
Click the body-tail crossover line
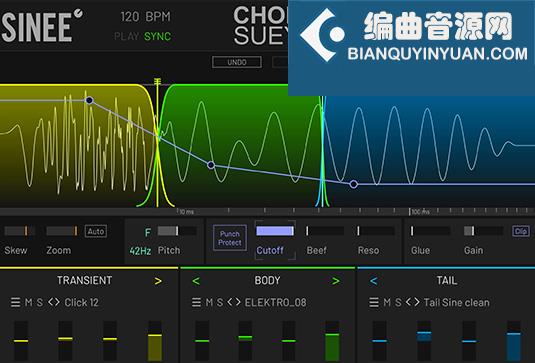(321, 152)
